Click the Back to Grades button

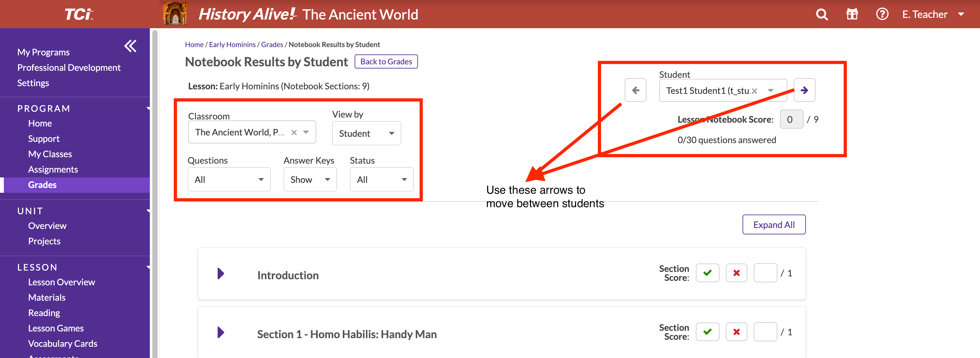[x=386, y=61]
